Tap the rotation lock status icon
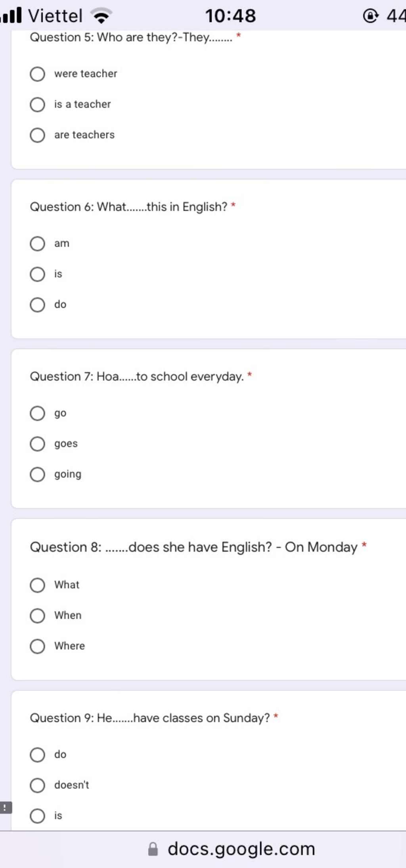 pyautogui.click(x=370, y=16)
